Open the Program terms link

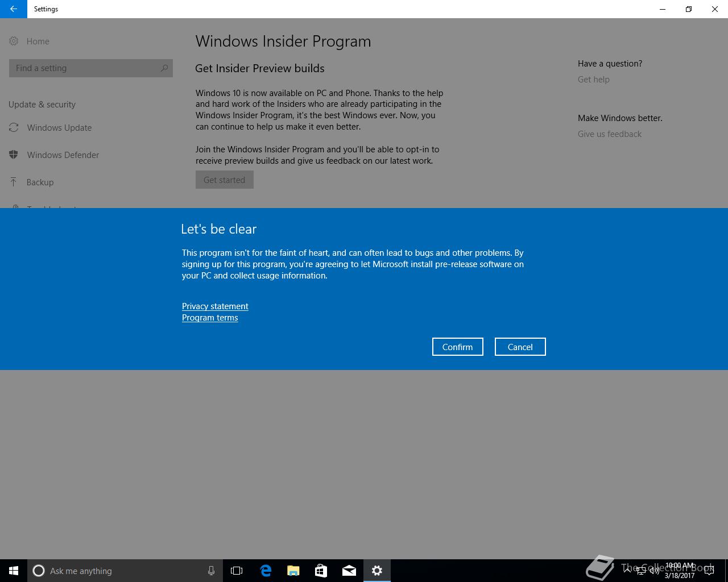(x=210, y=317)
